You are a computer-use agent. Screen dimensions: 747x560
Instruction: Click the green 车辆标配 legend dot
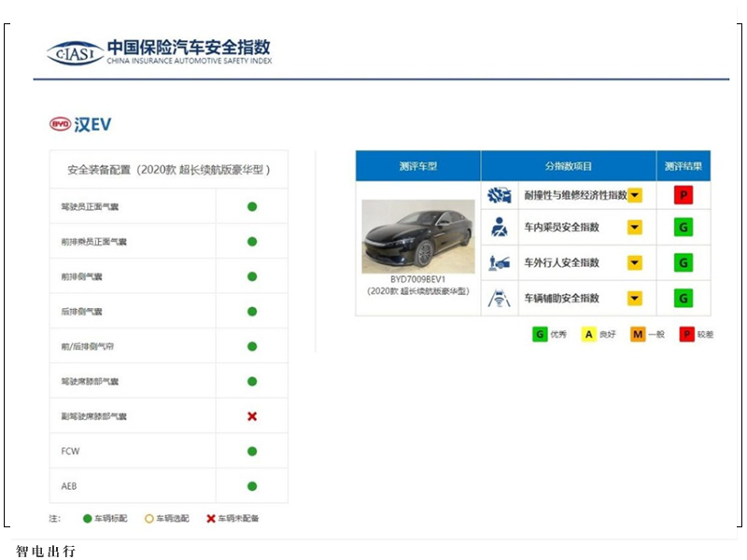87,519
